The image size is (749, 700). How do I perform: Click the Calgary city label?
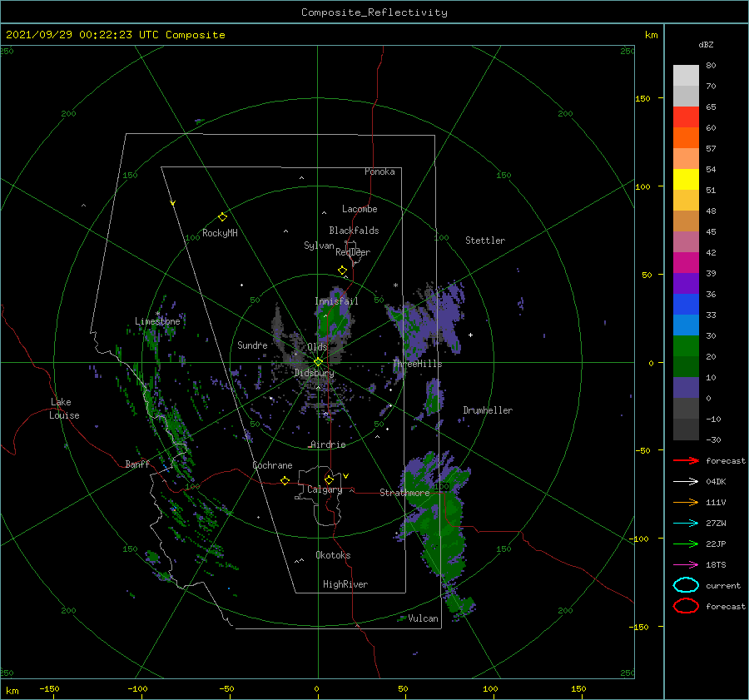[x=325, y=489]
